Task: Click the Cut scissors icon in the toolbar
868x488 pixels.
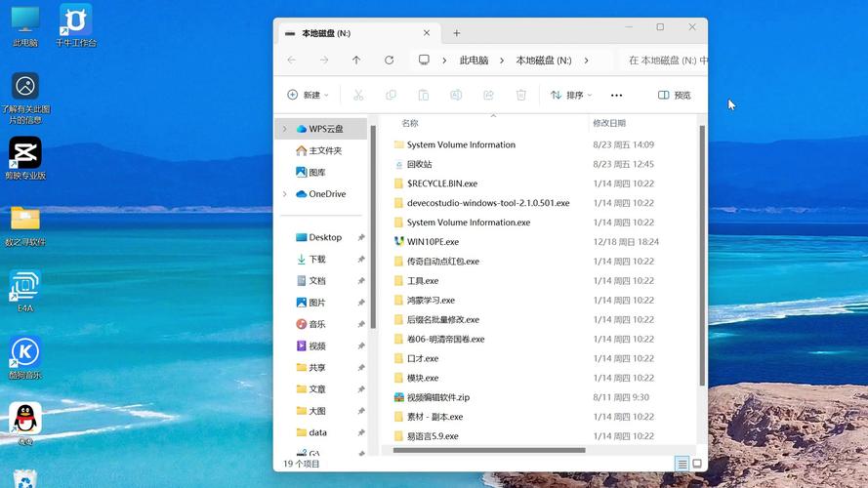Action: [x=358, y=95]
